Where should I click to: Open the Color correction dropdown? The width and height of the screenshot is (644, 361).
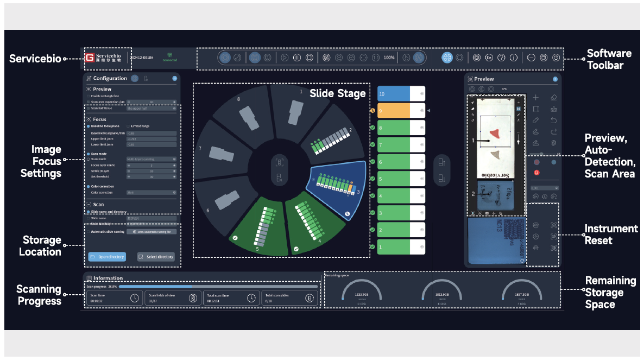click(x=151, y=192)
